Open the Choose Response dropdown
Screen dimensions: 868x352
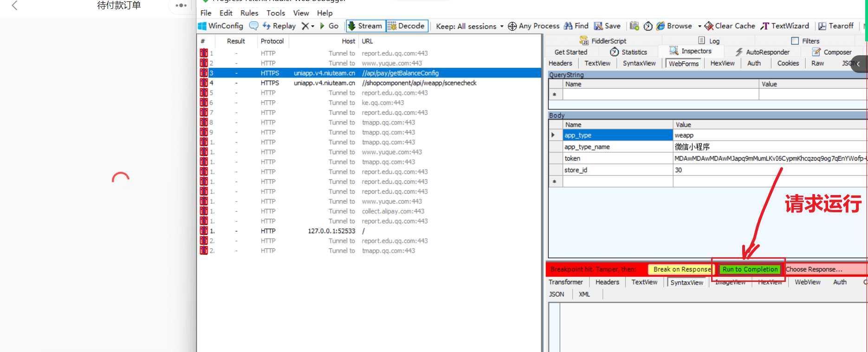(x=813, y=269)
